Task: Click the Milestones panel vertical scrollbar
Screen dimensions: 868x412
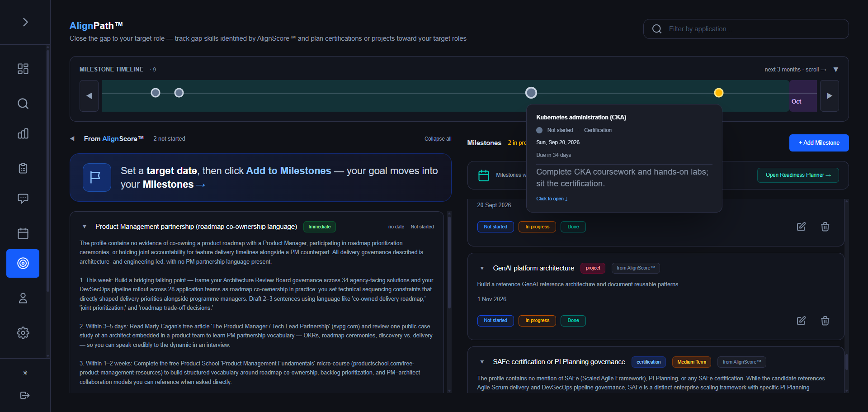Action: coord(846,362)
